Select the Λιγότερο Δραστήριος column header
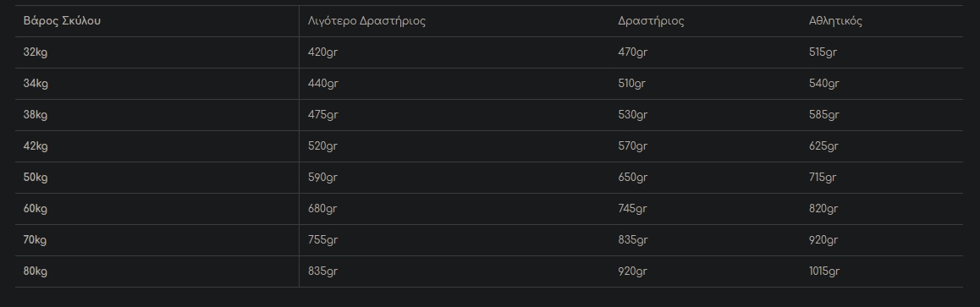The width and height of the screenshot is (980, 307). (x=367, y=20)
